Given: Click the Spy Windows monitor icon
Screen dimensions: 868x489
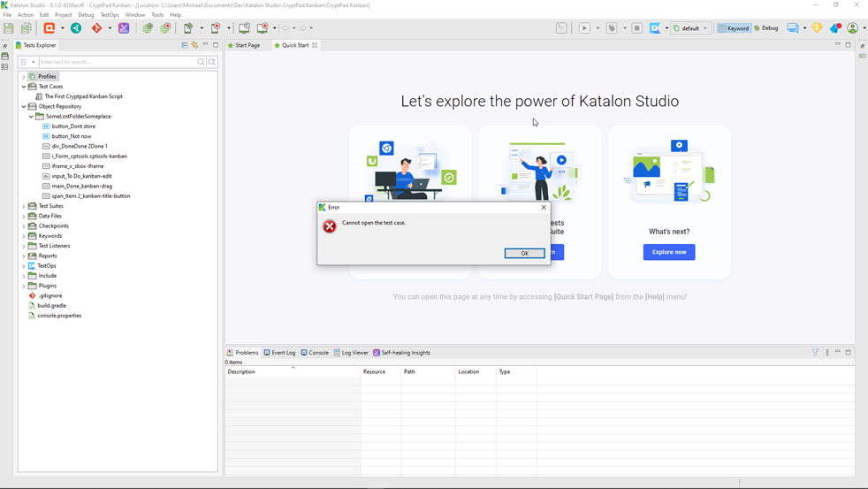Looking at the screenshot, I should [244, 27].
